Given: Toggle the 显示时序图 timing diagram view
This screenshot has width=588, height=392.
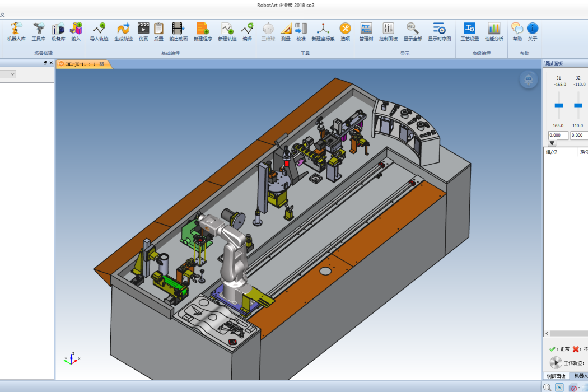Looking at the screenshot, I should (439, 31).
